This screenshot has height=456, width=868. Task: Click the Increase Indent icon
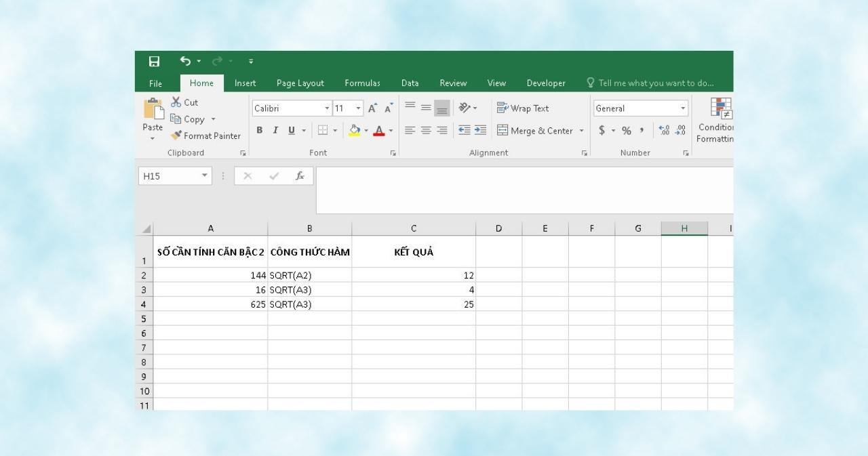[480, 131]
